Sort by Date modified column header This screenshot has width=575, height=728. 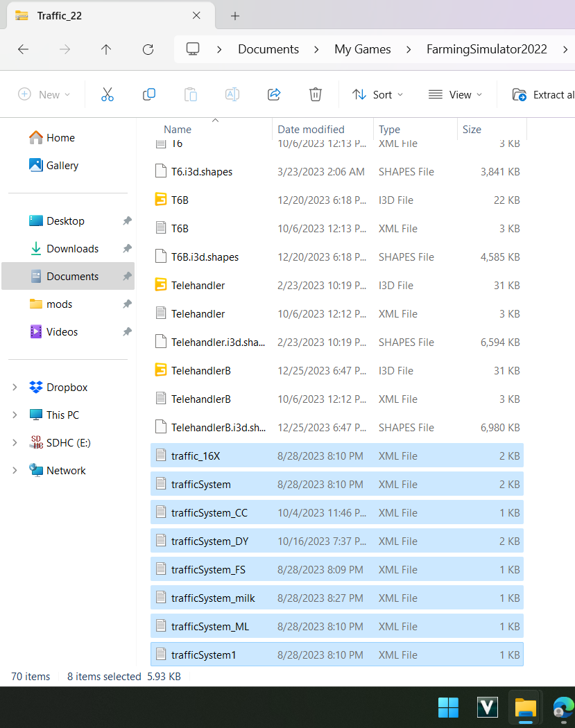[x=311, y=130]
